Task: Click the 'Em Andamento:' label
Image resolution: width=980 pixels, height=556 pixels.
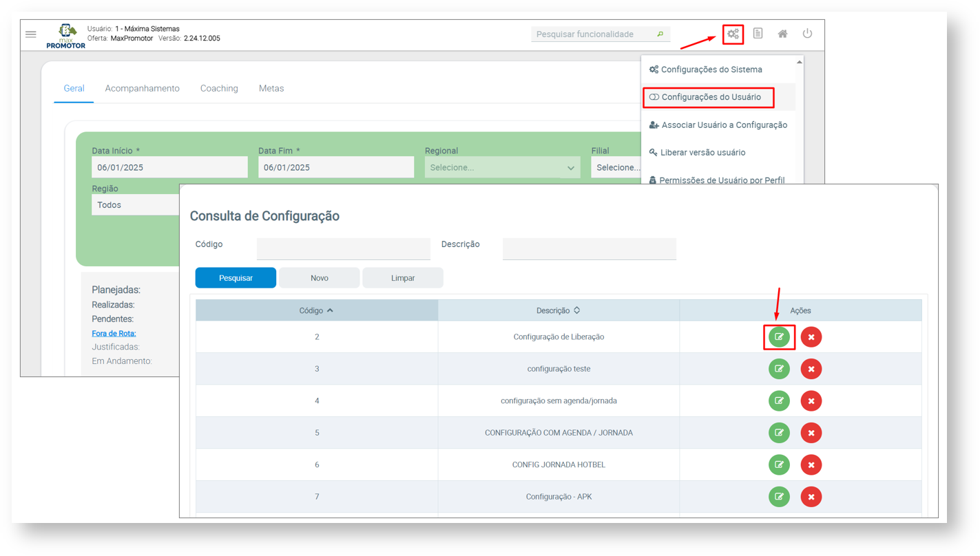Action: coord(122,361)
